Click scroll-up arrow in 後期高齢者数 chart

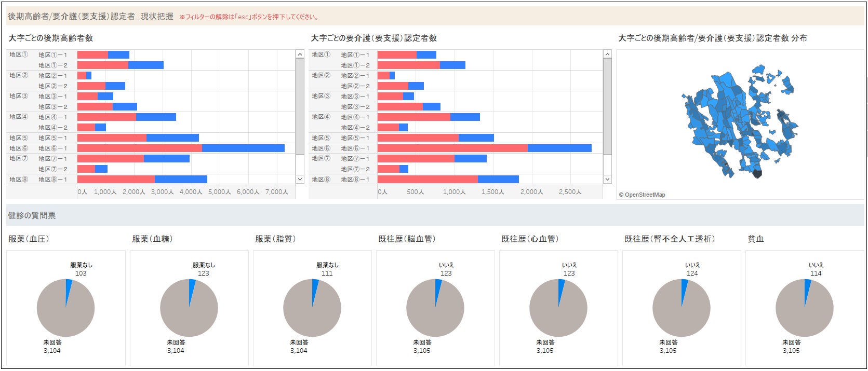(300, 54)
